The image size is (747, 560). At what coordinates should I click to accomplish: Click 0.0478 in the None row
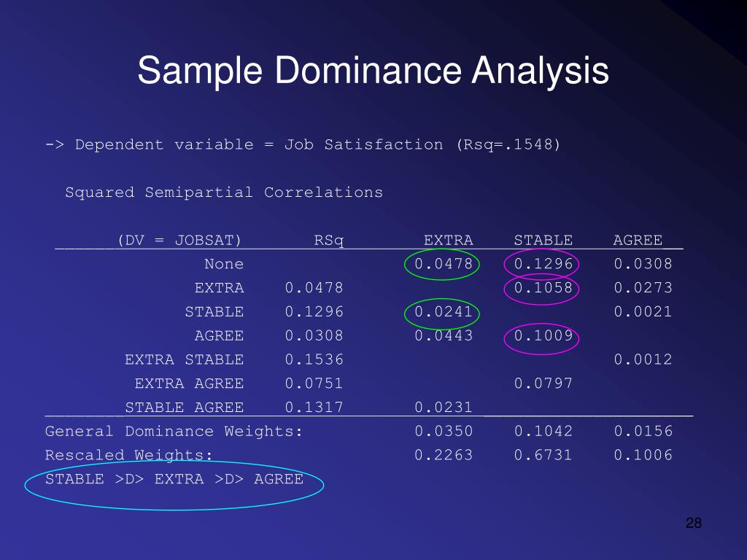pos(444,264)
